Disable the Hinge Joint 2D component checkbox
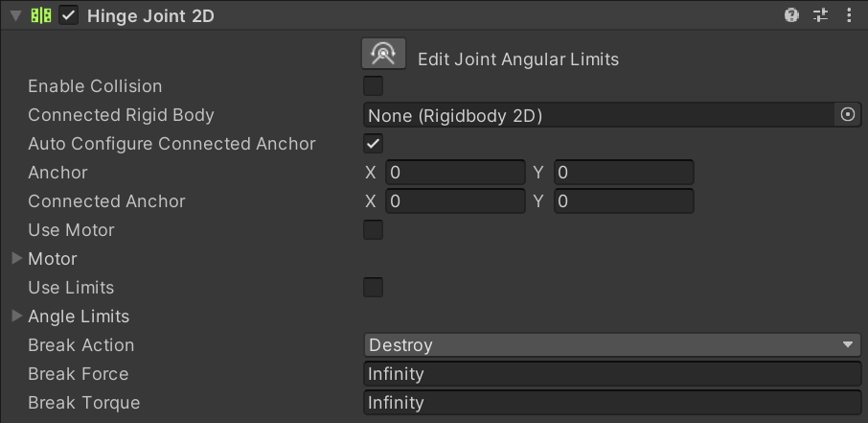The height and width of the screenshot is (423, 868). click(x=68, y=16)
